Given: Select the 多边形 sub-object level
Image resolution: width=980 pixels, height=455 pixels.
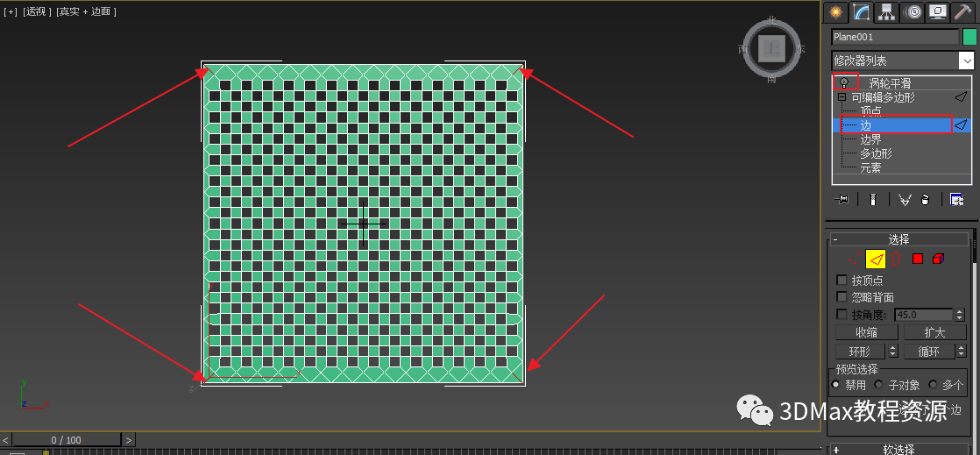Looking at the screenshot, I should [x=877, y=153].
